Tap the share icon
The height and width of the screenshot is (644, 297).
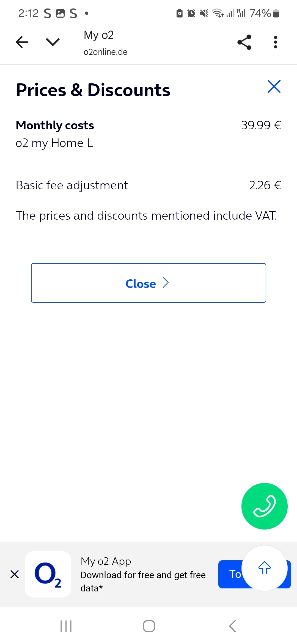click(244, 42)
